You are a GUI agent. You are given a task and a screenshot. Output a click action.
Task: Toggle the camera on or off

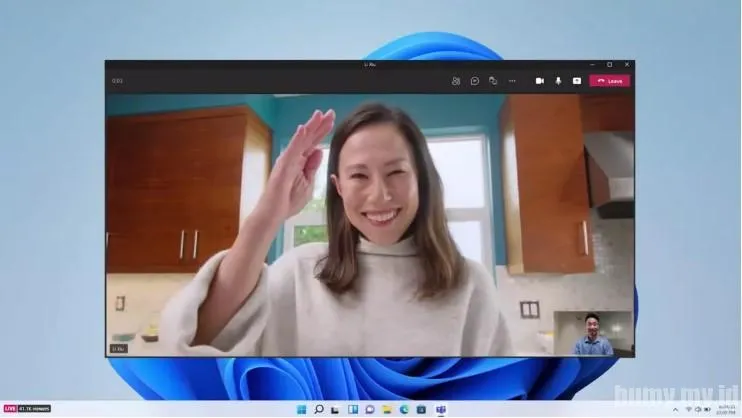[540, 81]
